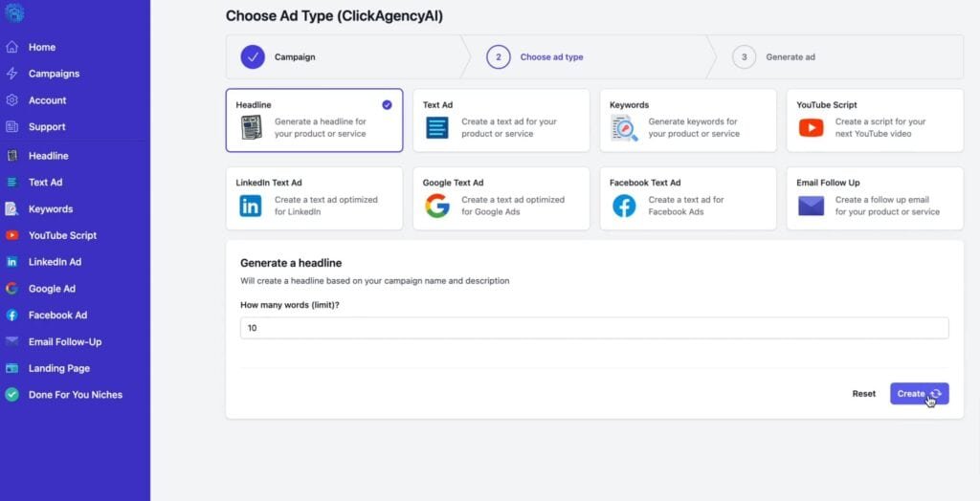Viewport: 980px width, 501px height.
Task: Go back to the Campaign step
Action: 253,57
